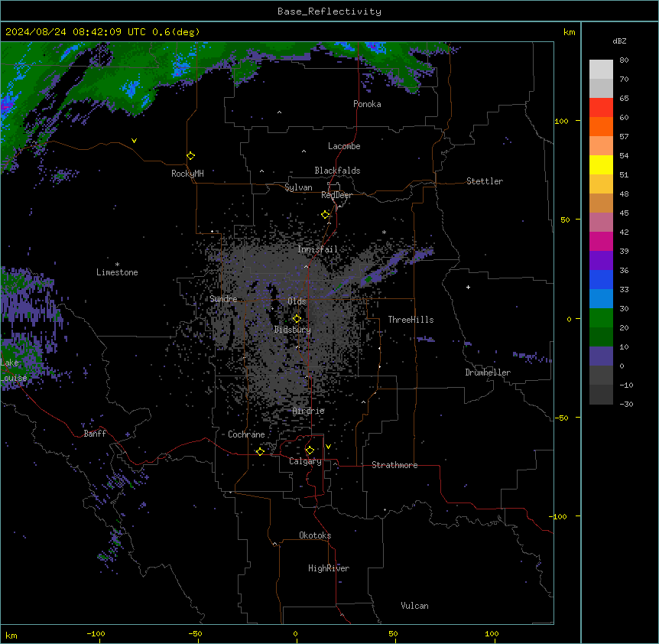Click the Airdrie city label
This screenshot has height=644, width=659.
309,411
